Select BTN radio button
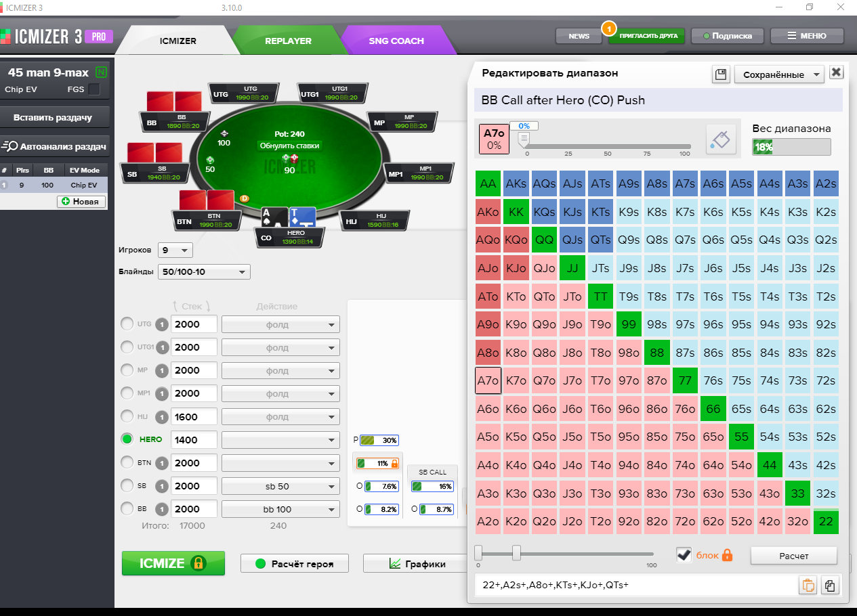The width and height of the screenshot is (857, 616). coord(127,462)
